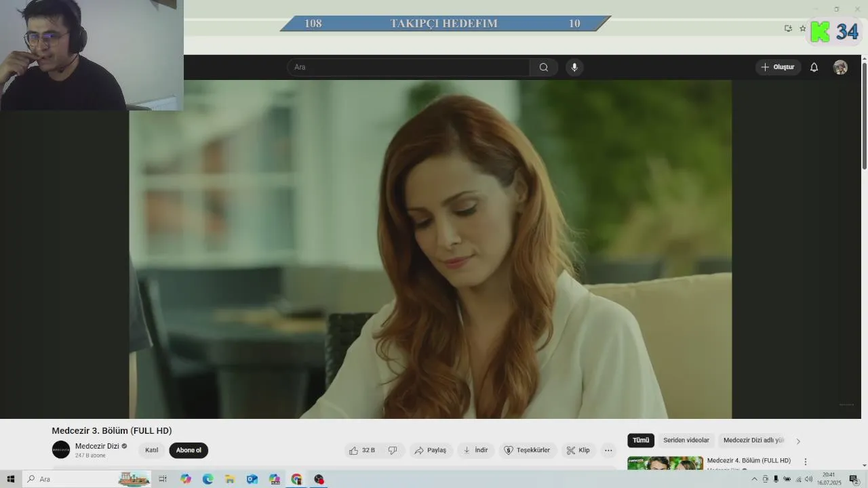
Task: Send a thanks via Teşekkürler
Action: (x=528, y=450)
